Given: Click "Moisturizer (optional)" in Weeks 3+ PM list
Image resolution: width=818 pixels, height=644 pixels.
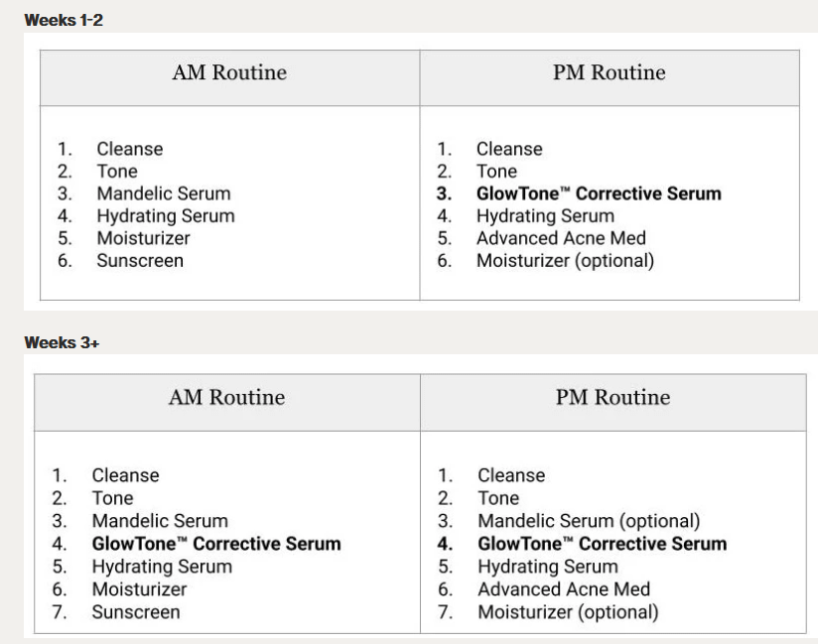Looking at the screenshot, I should pyautogui.click(x=568, y=612).
